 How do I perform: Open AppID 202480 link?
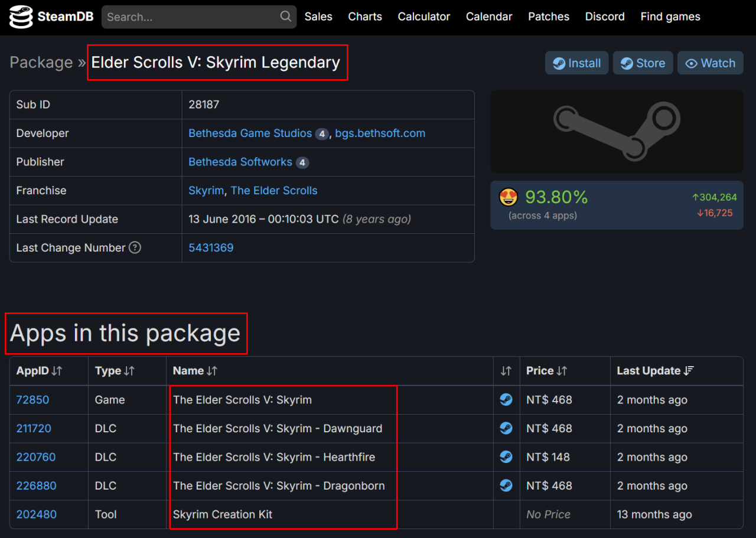coord(37,514)
